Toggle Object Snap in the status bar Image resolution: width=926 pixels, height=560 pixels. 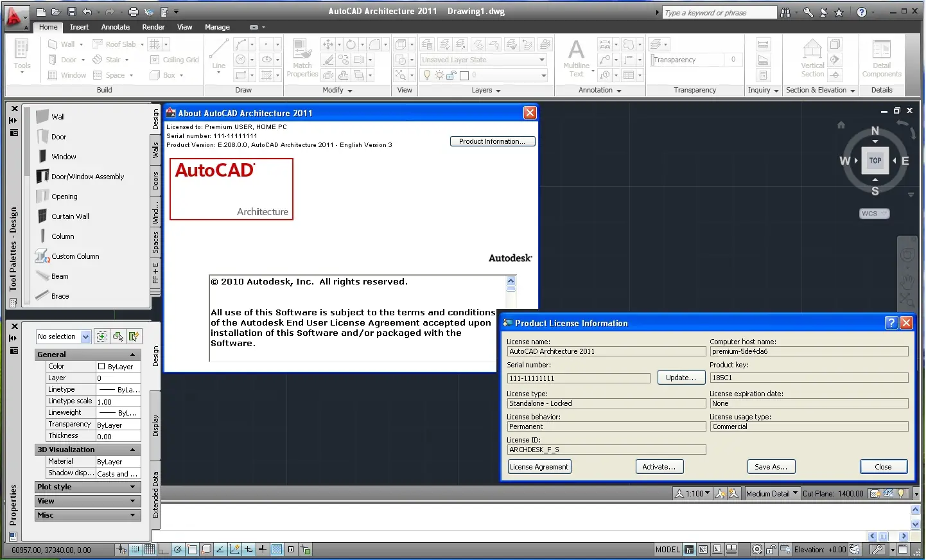(192, 550)
